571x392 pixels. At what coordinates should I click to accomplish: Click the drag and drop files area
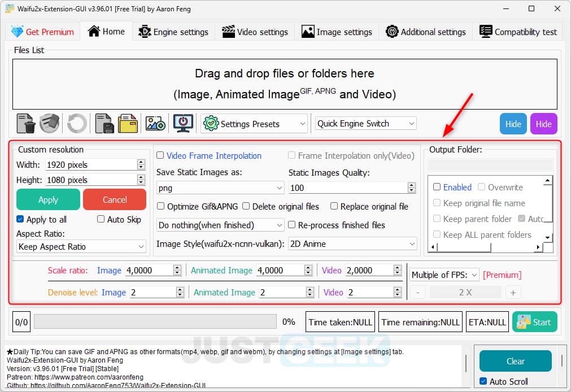(285, 84)
